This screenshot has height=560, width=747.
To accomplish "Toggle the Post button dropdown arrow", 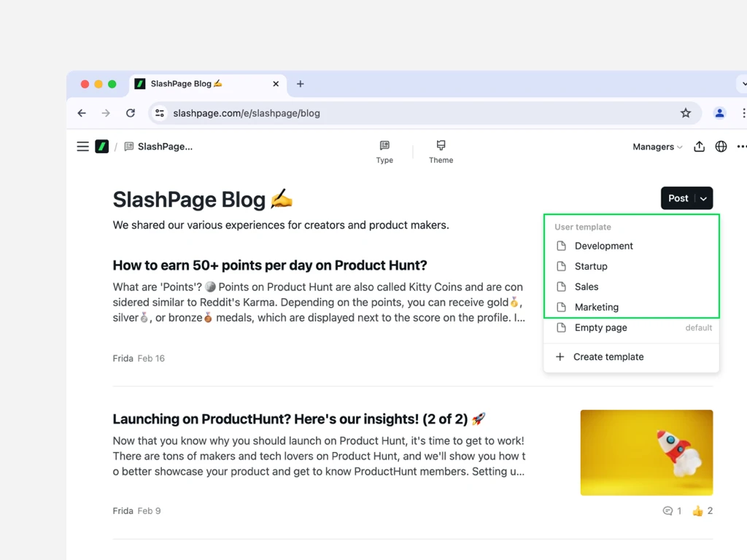I will (704, 198).
